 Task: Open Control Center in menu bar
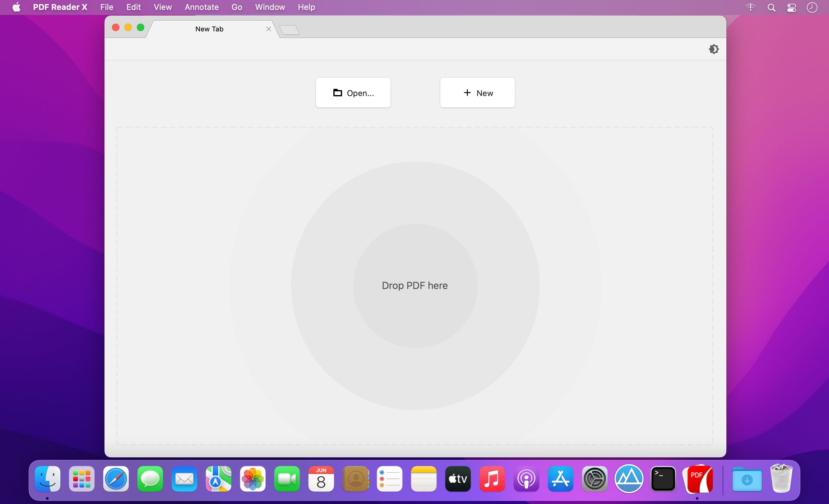[792, 7]
